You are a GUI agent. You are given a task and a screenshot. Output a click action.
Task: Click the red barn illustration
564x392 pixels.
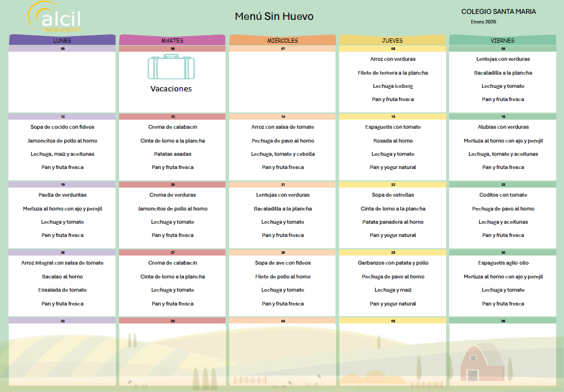pos(482,363)
